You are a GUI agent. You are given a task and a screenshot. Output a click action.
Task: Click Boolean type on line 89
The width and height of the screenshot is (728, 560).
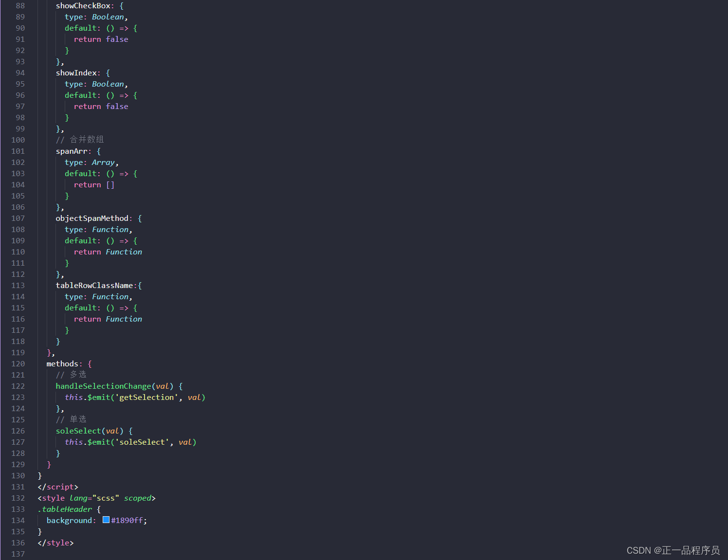[x=108, y=17]
